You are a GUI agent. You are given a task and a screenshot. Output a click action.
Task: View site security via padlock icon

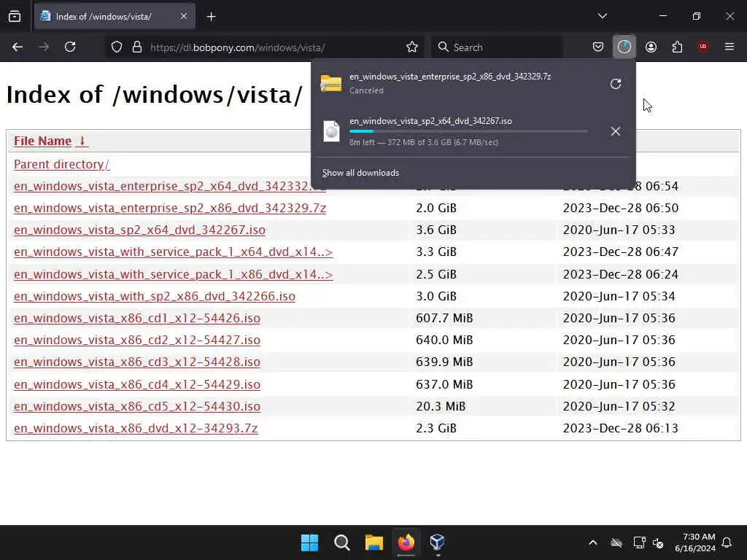[x=136, y=47]
